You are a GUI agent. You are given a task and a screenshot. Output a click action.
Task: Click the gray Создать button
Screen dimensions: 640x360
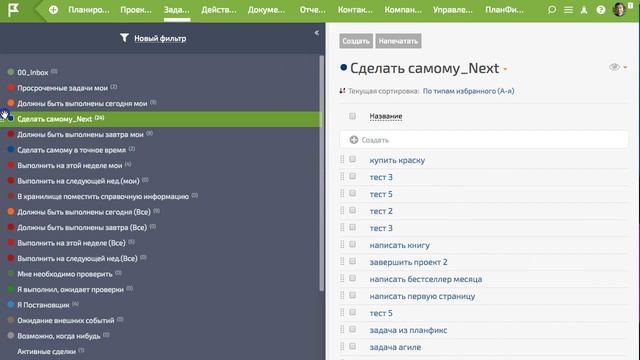pyautogui.click(x=356, y=41)
